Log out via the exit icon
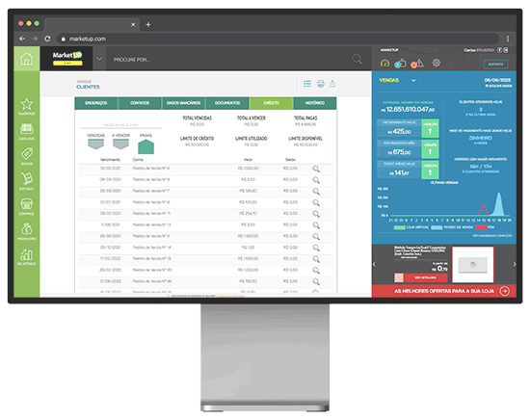 506,50
